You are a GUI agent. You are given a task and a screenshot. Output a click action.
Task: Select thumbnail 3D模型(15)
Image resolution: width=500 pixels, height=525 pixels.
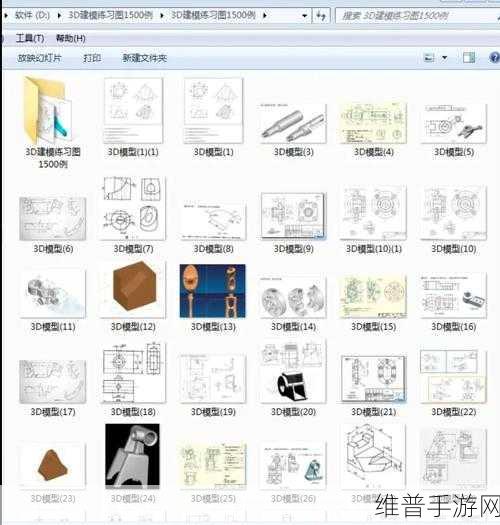click(373, 296)
